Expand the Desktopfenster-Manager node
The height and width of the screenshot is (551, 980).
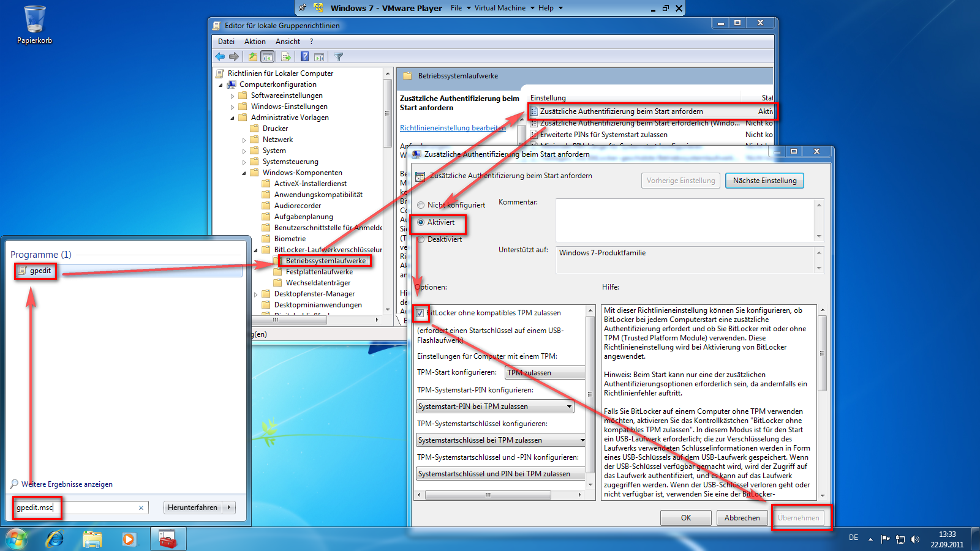pyautogui.click(x=255, y=294)
